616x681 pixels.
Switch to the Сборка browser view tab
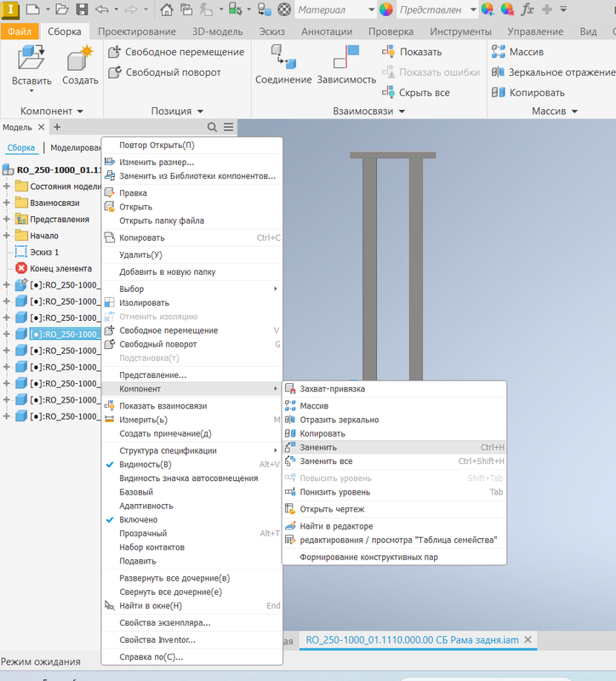[20, 147]
